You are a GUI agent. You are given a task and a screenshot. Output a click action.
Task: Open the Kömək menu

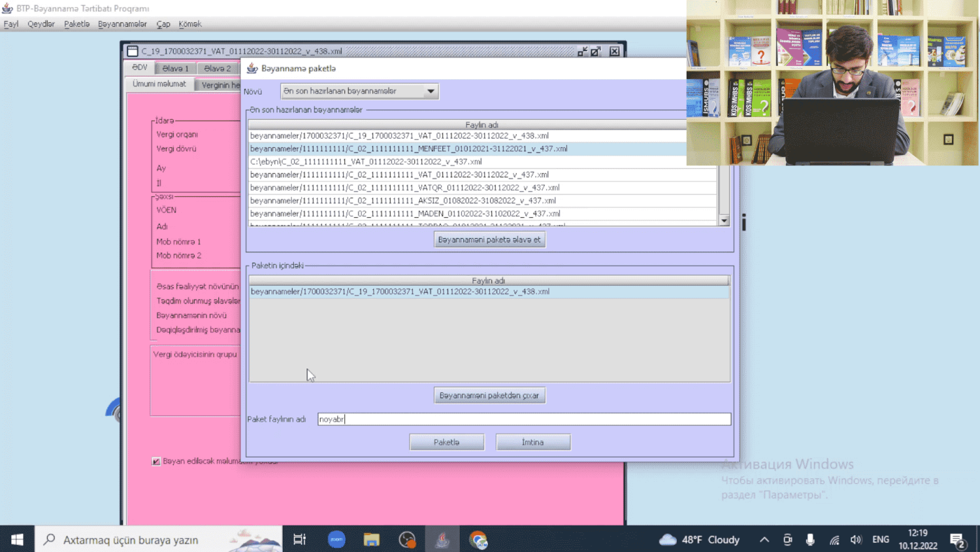coord(190,24)
